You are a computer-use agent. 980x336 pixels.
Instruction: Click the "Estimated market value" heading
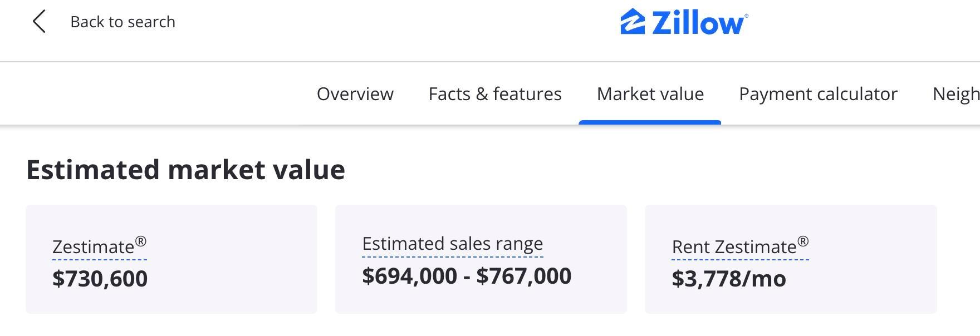[185, 170]
